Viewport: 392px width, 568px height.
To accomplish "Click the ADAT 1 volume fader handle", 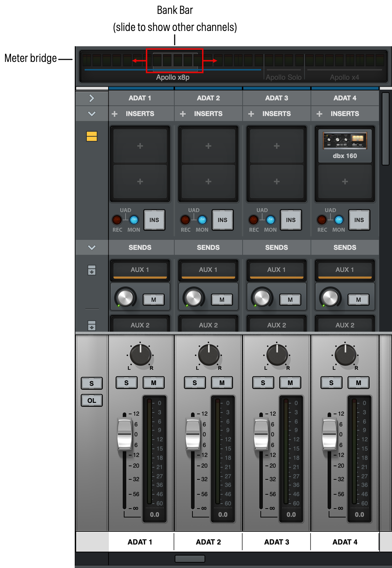I will [125, 434].
